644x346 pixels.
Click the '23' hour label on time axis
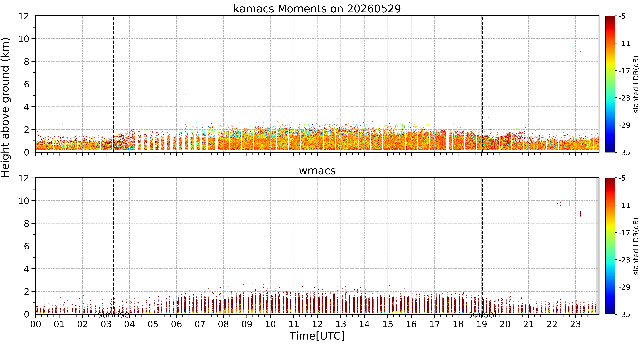(x=575, y=324)
